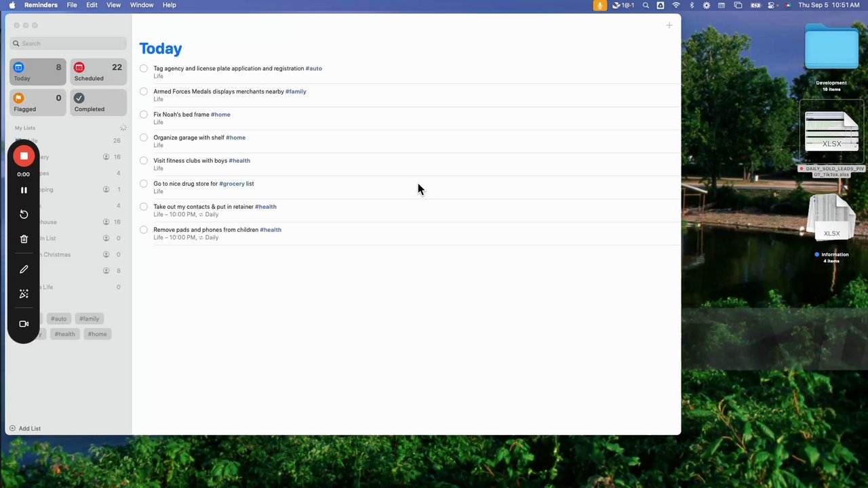Complete the Tag agency and license plate reminder
The height and width of the screenshot is (488, 868).
[144, 68]
